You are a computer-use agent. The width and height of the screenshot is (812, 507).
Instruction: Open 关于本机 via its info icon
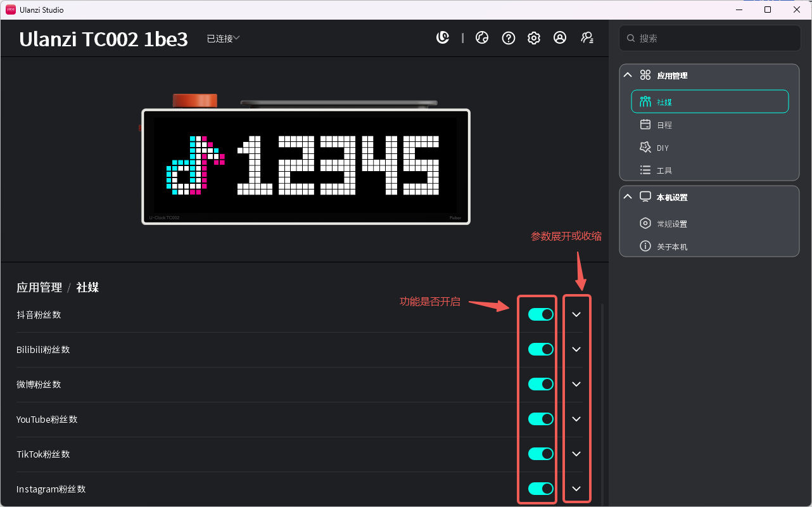pos(645,247)
